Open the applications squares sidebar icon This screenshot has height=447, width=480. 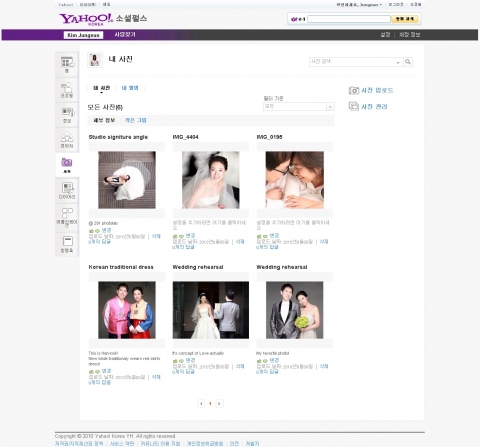point(67,213)
